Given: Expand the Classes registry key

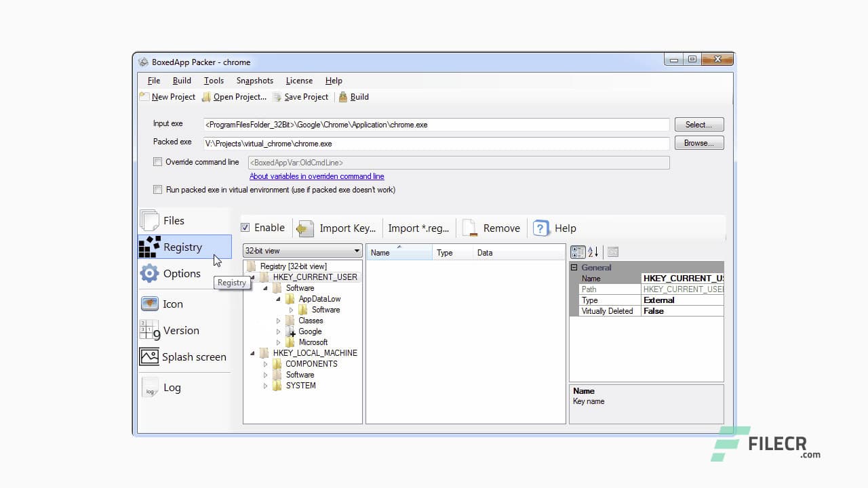Looking at the screenshot, I should [278, 321].
